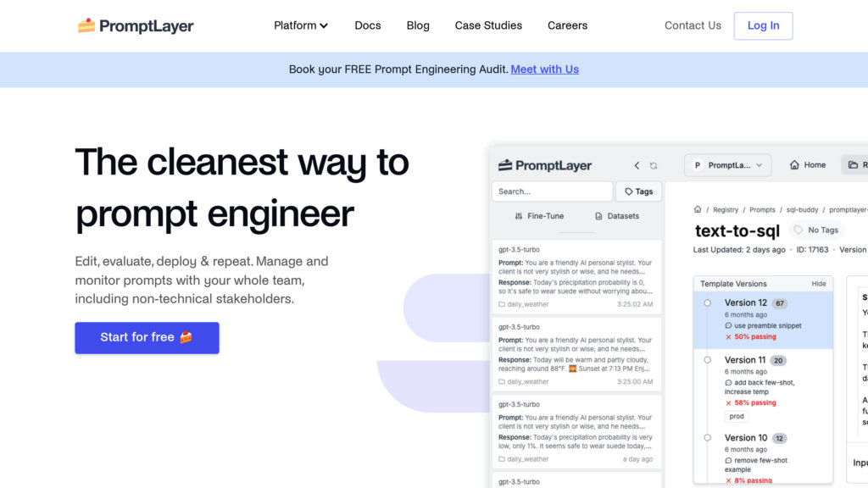Select the Version 10 radio button
Screen dimensions: 868x488
click(x=708, y=438)
